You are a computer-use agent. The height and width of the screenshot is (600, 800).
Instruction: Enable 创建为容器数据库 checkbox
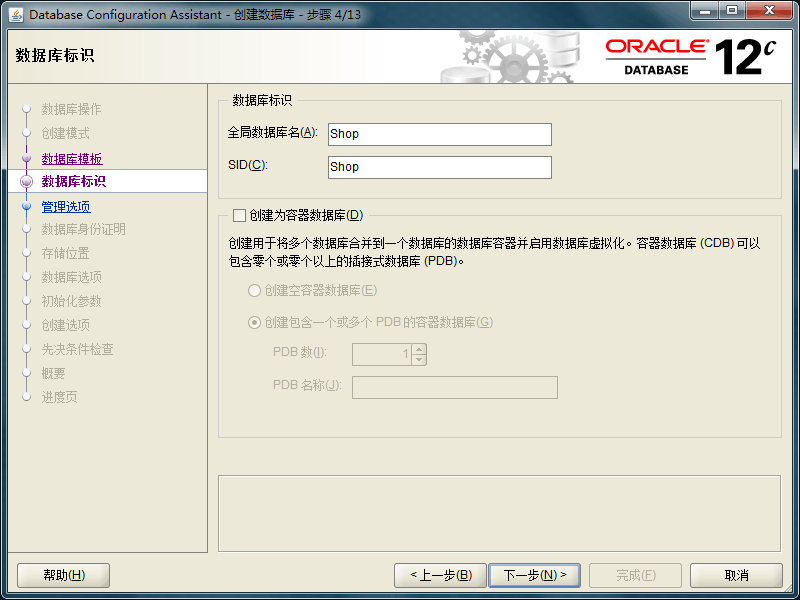point(239,215)
